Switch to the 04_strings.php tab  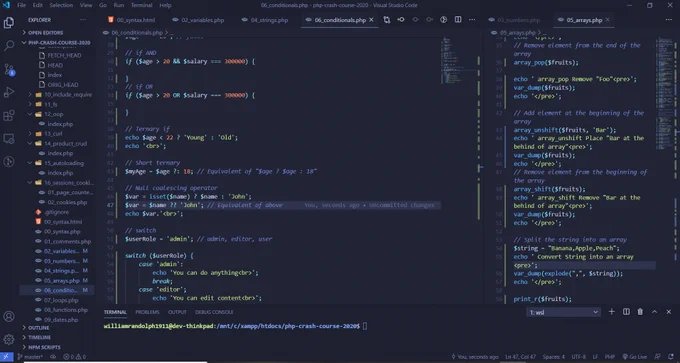point(265,20)
